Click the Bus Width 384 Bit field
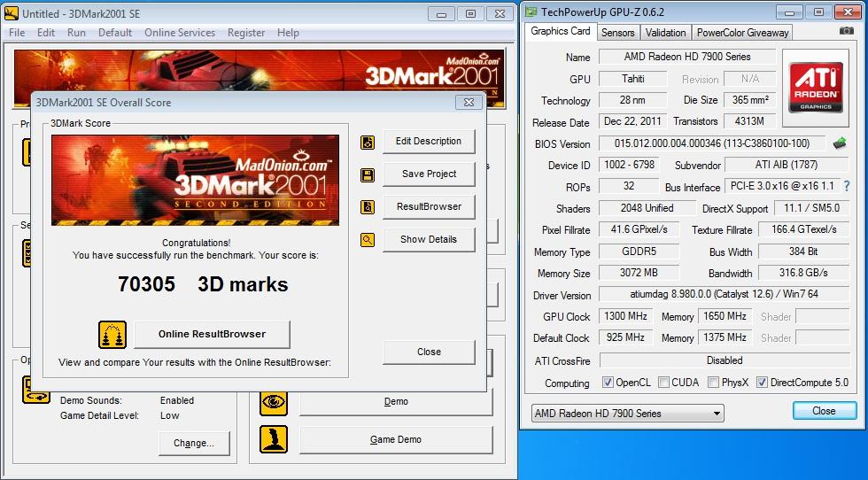Viewport: 868px width, 480px height. (803, 252)
